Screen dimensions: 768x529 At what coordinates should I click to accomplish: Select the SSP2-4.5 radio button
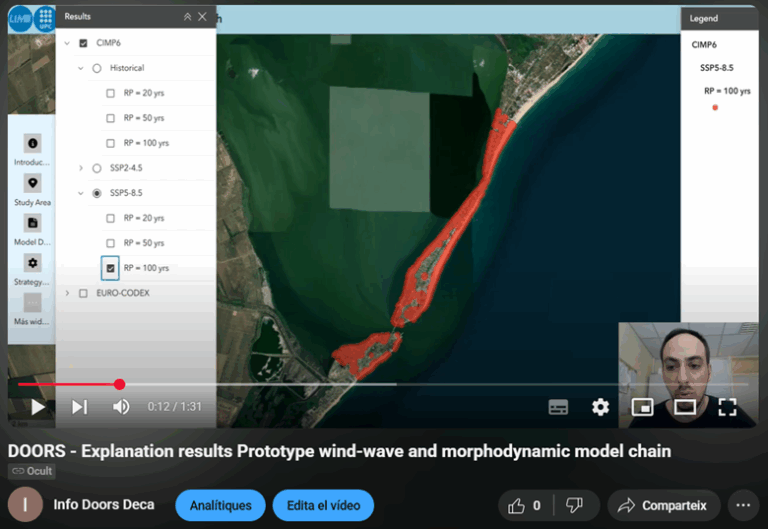97,168
